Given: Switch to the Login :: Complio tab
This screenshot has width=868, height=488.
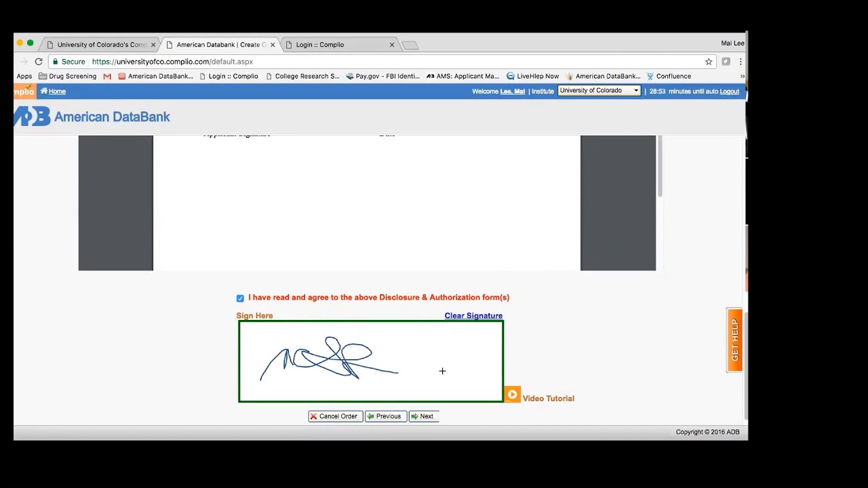Looking at the screenshot, I should point(339,45).
